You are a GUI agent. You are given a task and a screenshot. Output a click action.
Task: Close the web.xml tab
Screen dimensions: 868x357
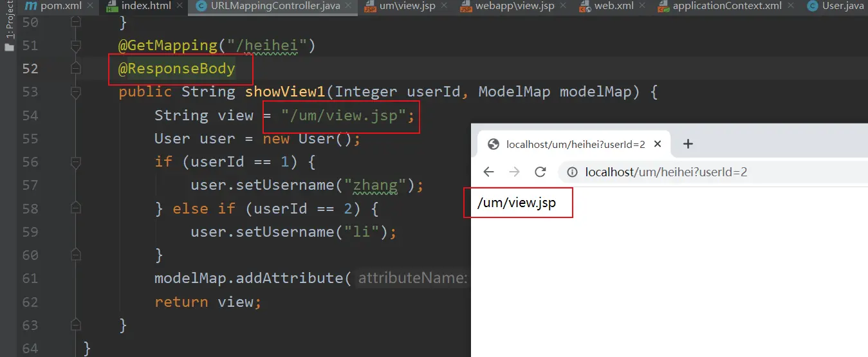click(643, 6)
